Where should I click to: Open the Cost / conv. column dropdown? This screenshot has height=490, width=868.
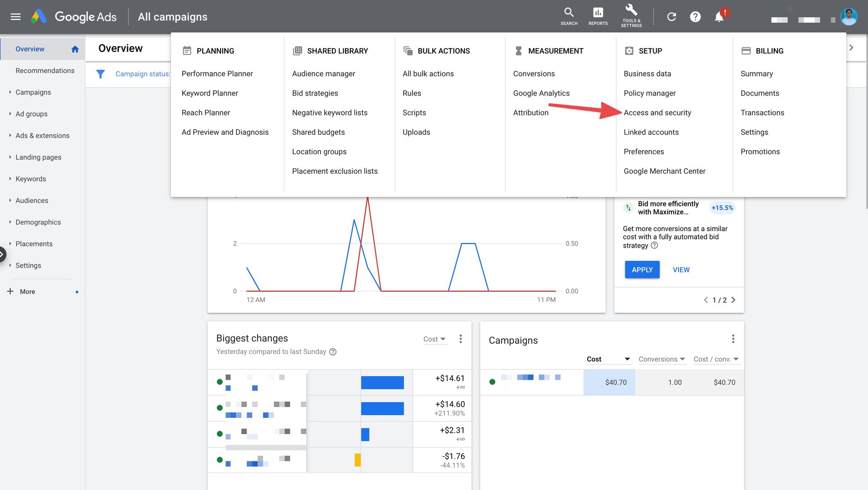[716, 359]
